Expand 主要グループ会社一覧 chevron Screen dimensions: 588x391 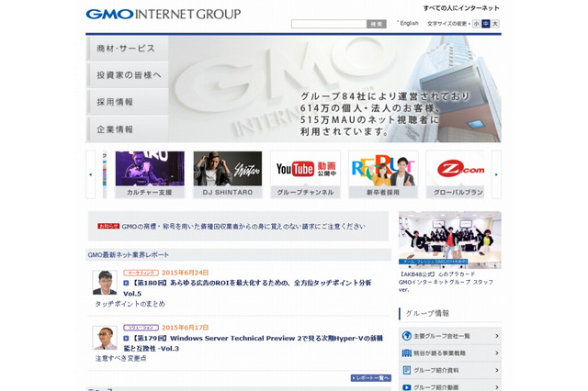tap(496, 336)
